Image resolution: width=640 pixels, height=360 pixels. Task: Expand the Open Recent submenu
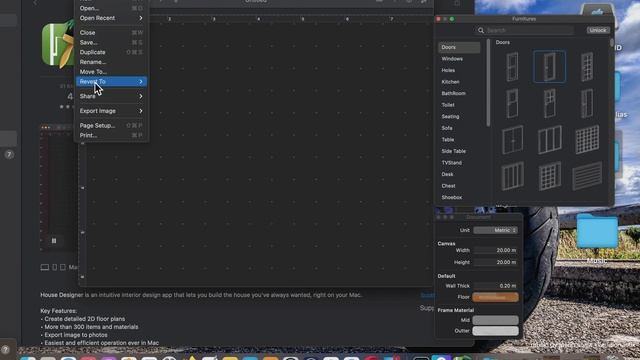(x=111, y=18)
